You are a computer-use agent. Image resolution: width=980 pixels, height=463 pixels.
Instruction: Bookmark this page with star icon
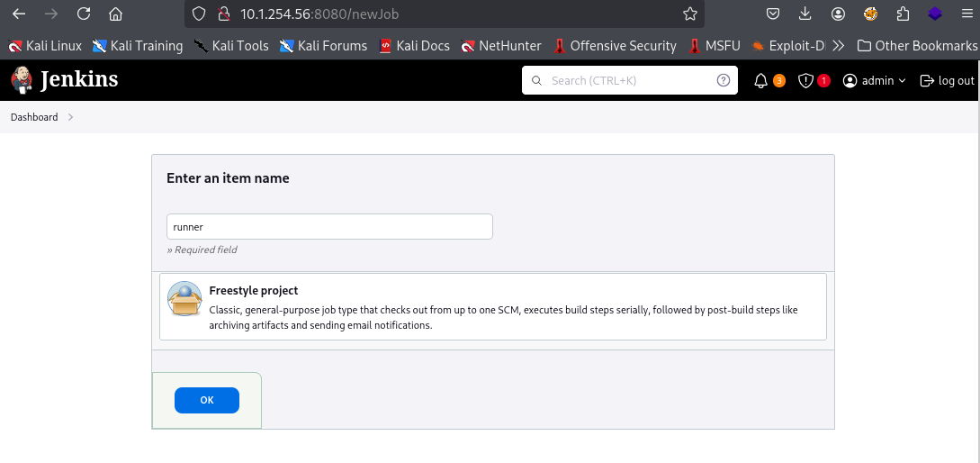690,14
